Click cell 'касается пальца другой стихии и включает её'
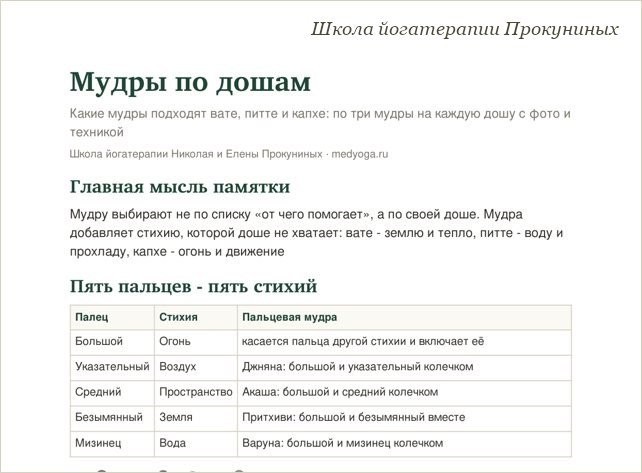This screenshot has height=473, width=642. 404,343
